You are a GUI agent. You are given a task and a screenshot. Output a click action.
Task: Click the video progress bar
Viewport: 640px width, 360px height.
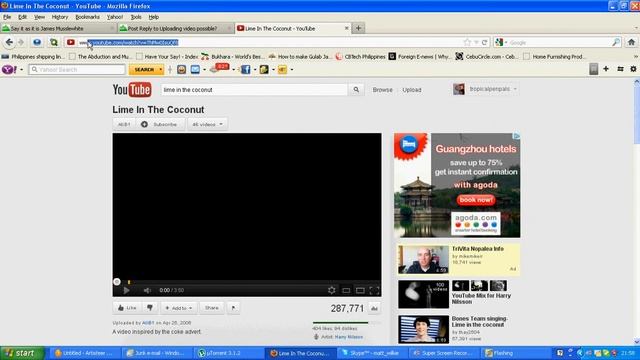247,282
